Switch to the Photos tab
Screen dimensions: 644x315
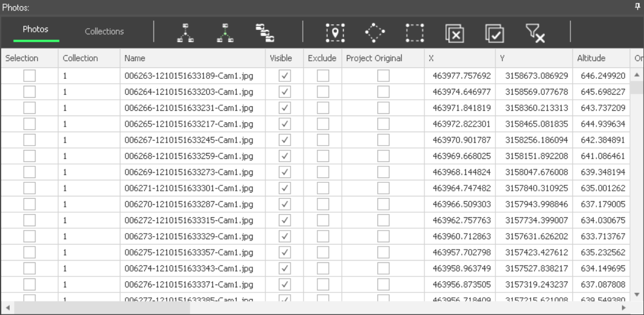point(35,29)
